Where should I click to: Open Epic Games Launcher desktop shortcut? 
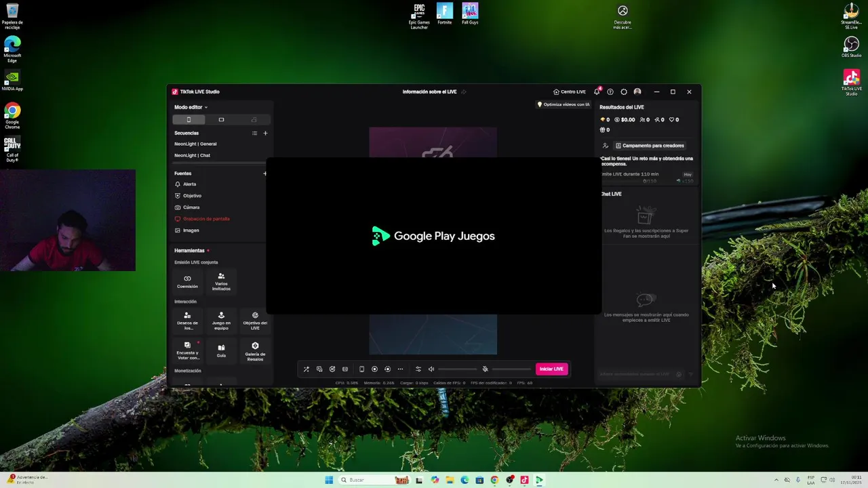pos(419,16)
